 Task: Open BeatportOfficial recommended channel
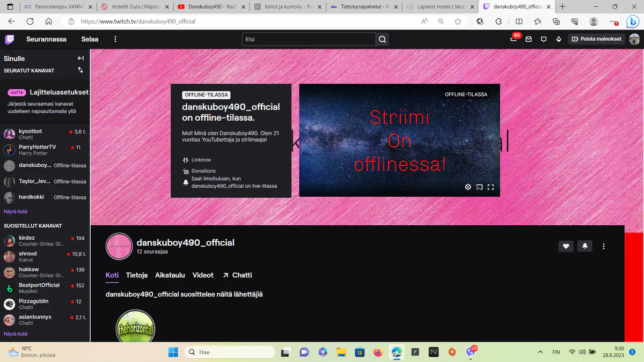(x=45, y=288)
